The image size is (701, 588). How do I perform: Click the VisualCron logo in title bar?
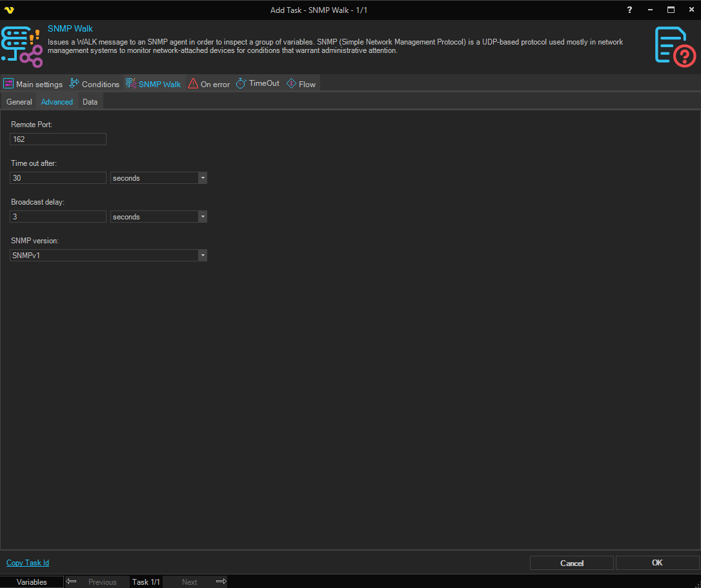pyautogui.click(x=9, y=10)
